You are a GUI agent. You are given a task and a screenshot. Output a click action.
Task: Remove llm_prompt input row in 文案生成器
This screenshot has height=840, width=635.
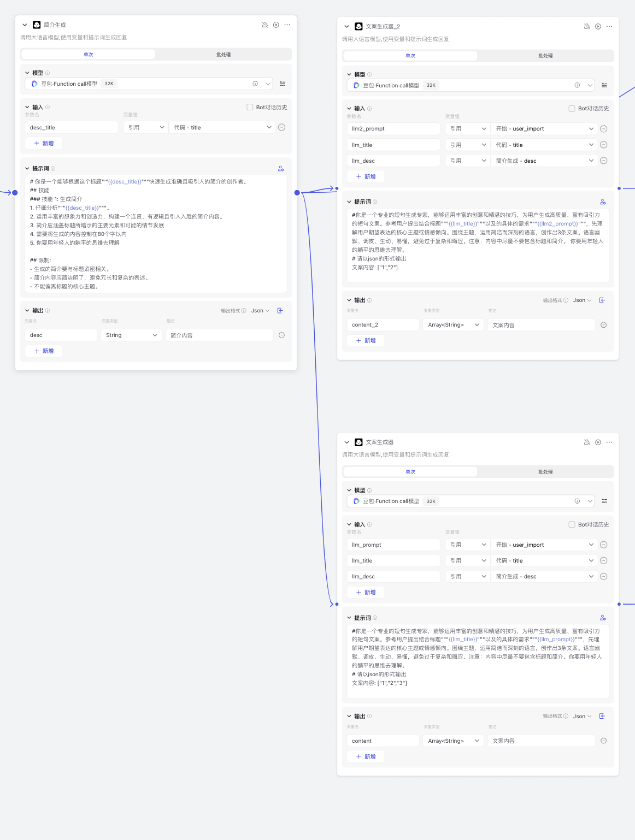pyautogui.click(x=603, y=545)
